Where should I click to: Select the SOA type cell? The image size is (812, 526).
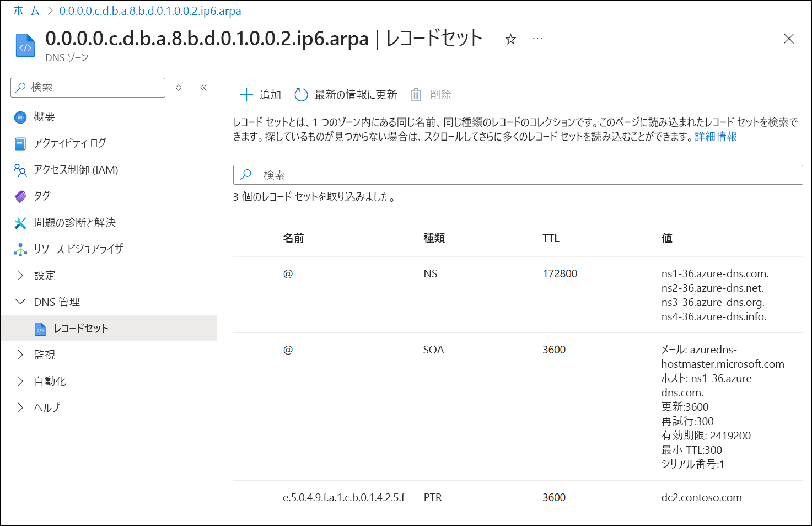pos(433,350)
